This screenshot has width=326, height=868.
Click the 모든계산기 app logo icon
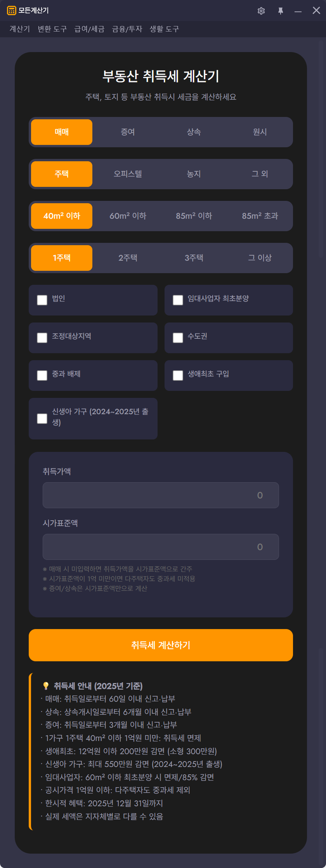click(12, 10)
